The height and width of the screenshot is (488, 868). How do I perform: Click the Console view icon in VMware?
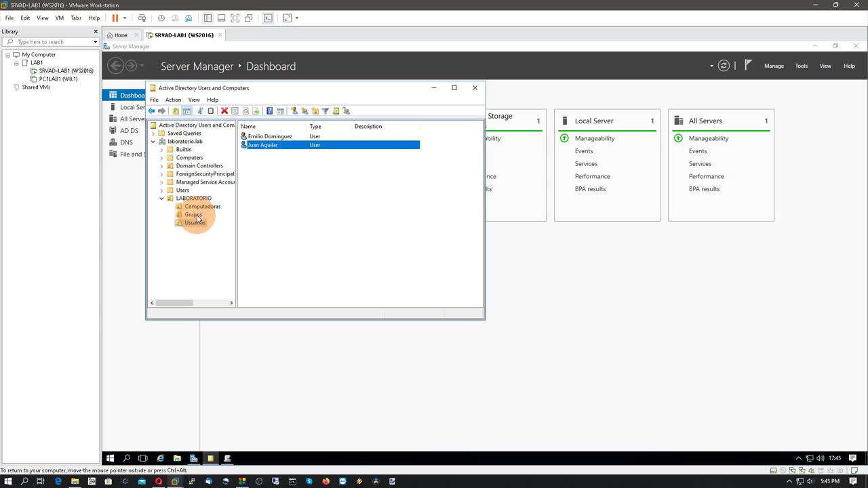pos(268,18)
